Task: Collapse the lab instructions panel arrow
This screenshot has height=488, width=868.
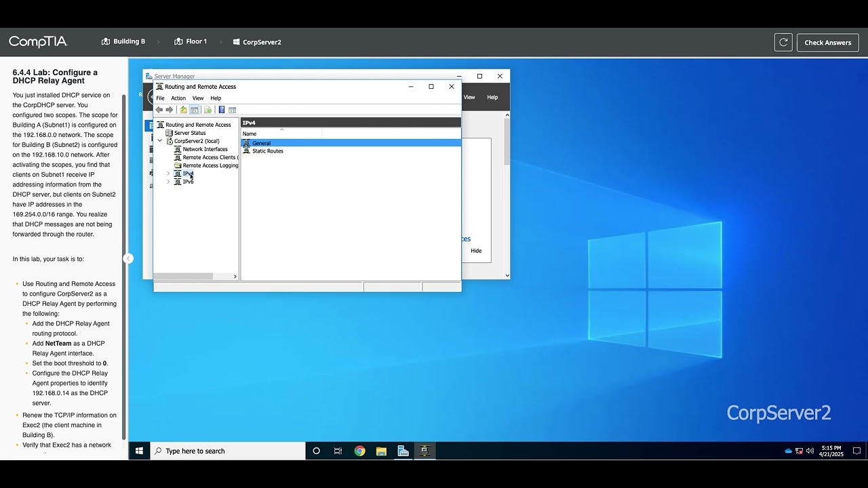Action: 128,258
